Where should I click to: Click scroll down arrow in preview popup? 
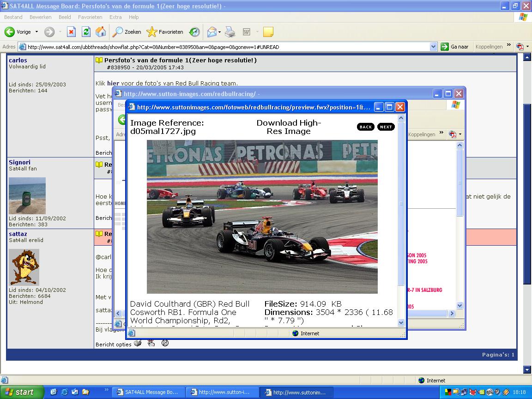tap(401, 323)
